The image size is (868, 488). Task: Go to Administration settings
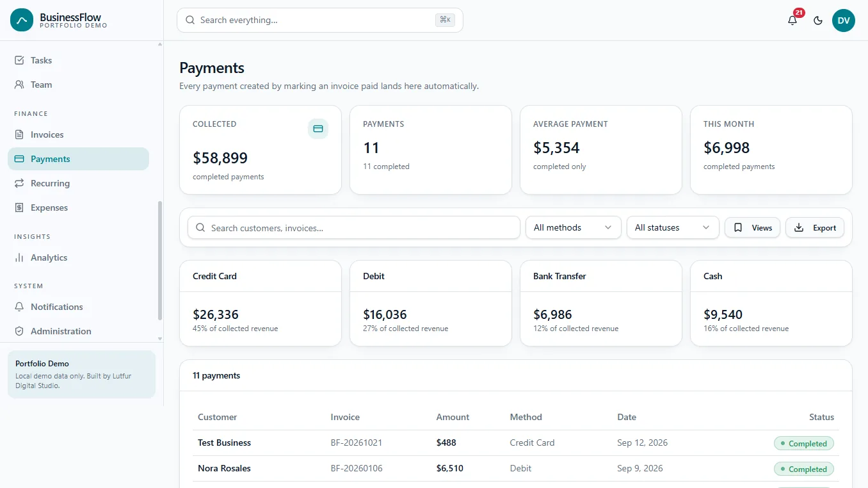(78, 331)
